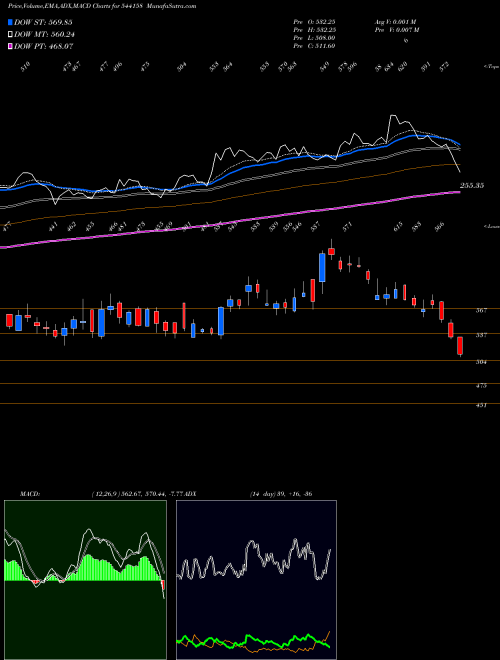Click the 504 horizontal level label
This screenshot has width=500, height=660.
point(482,362)
